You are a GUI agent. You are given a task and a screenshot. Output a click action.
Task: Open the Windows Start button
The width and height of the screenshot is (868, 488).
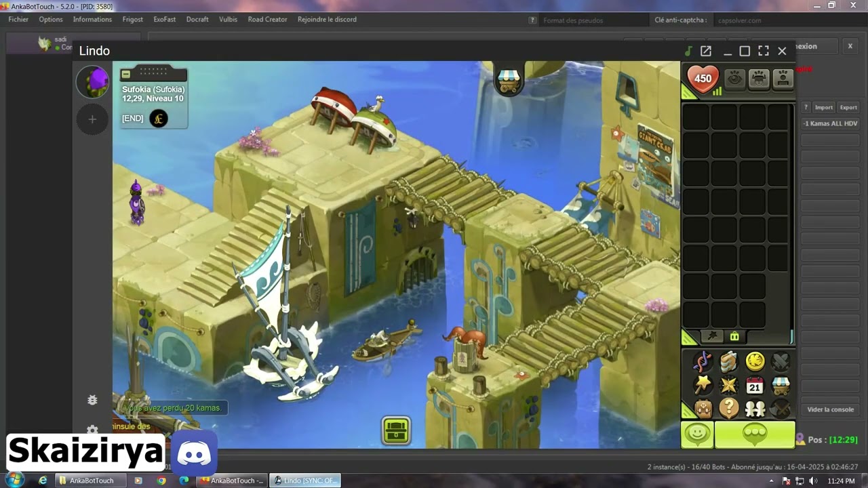point(14,480)
